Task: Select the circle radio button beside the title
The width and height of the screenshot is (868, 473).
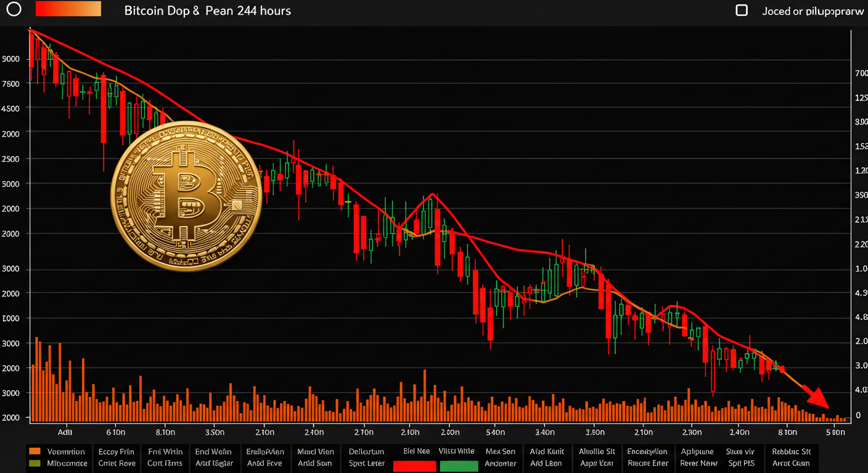Action: pyautogui.click(x=13, y=9)
